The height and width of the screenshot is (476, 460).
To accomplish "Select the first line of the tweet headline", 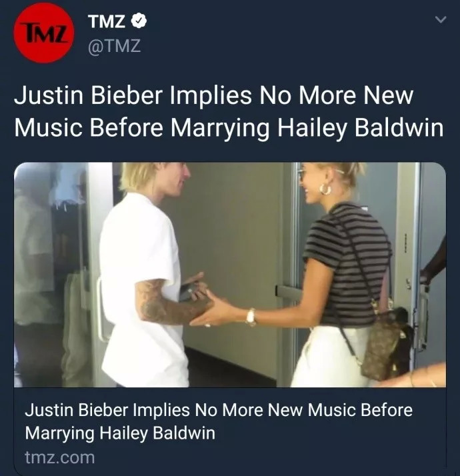I will coord(214,95).
